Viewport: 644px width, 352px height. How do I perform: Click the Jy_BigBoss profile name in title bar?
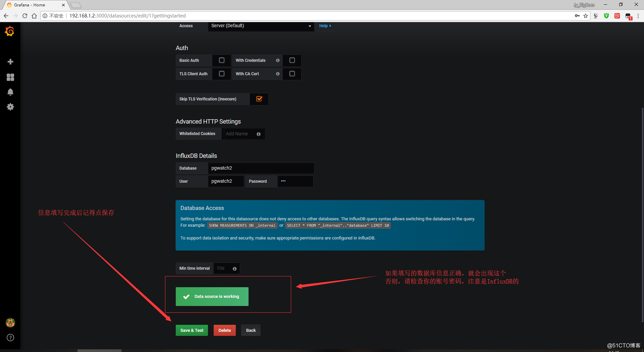pos(584,5)
